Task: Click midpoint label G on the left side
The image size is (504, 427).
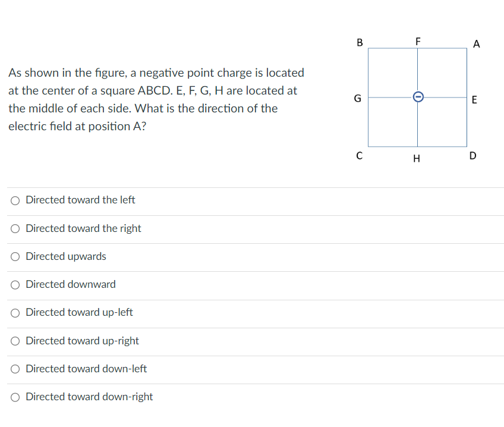Action: (x=357, y=98)
